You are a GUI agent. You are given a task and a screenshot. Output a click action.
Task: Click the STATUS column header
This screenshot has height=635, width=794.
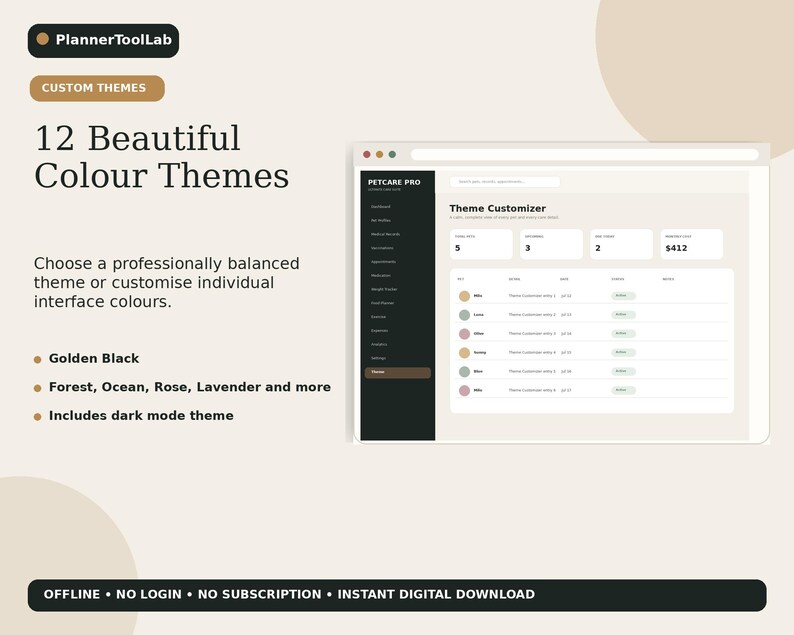pyautogui.click(x=618, y=279)
